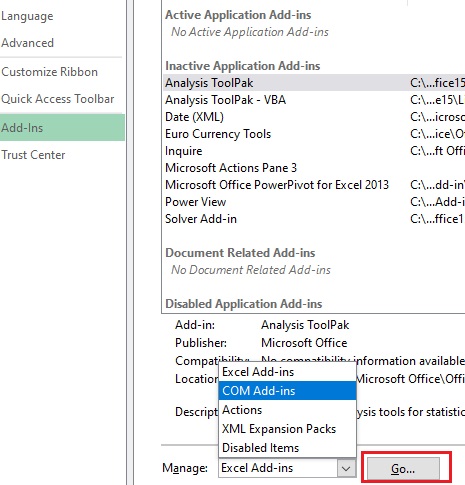Viewport: 465px width, 485px height.
Task: Choose Disabled Items from the list
Action: coord(287,448)
